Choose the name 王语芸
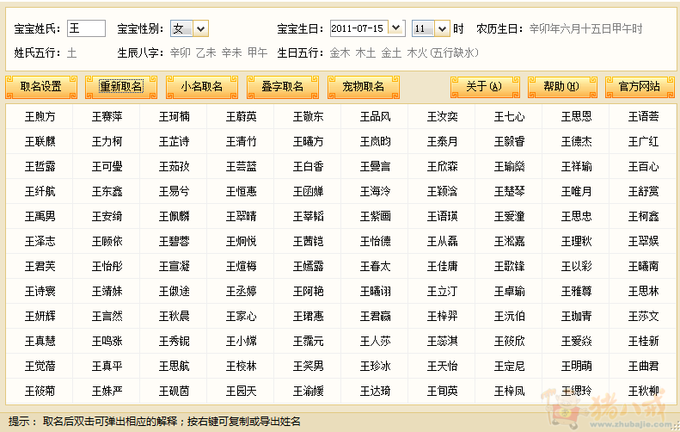This screenshot has height=432, width=680. pyautogui.click(x=644, y=117)
